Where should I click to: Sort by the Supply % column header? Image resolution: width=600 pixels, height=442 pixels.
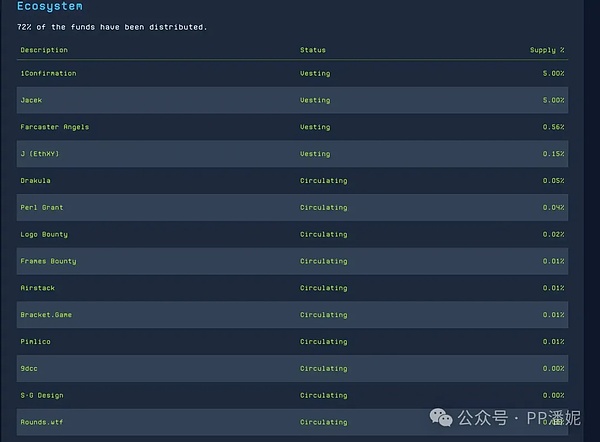click(547, 50)
